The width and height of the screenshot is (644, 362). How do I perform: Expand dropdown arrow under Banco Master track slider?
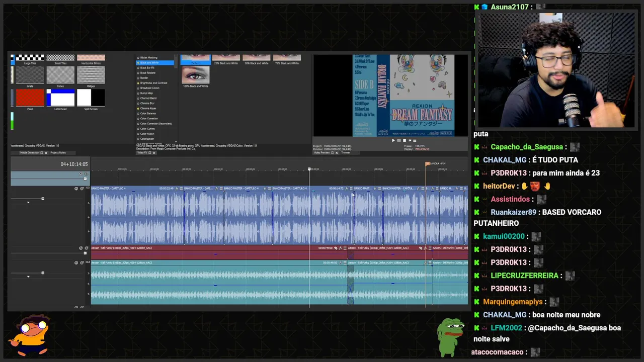pyautogui.click(x=28, y=202)
